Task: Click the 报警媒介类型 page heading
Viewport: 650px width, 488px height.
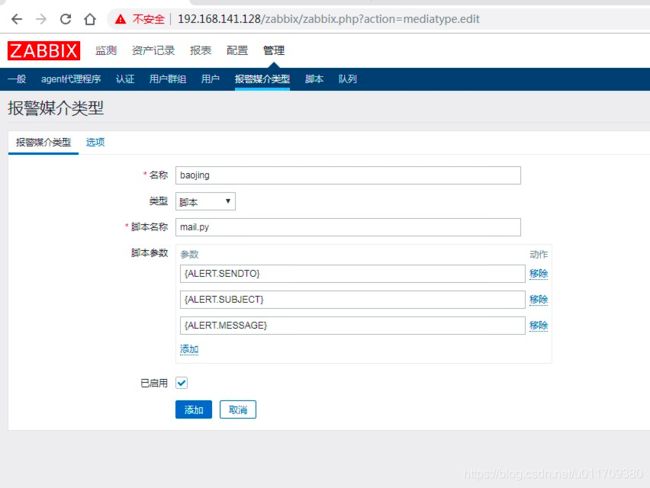Action: tap(56, 109)
